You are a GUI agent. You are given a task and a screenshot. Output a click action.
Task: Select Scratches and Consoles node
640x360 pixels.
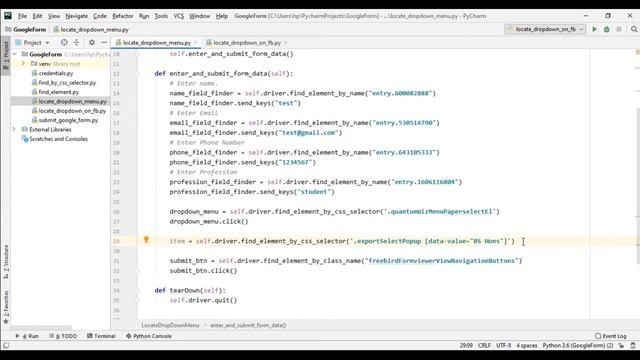click(55, 139)
